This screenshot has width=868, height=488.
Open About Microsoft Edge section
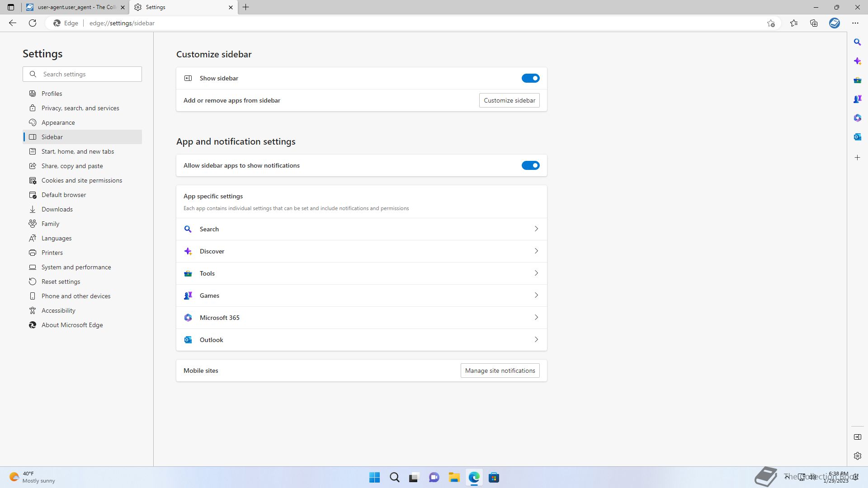point(82,325)
